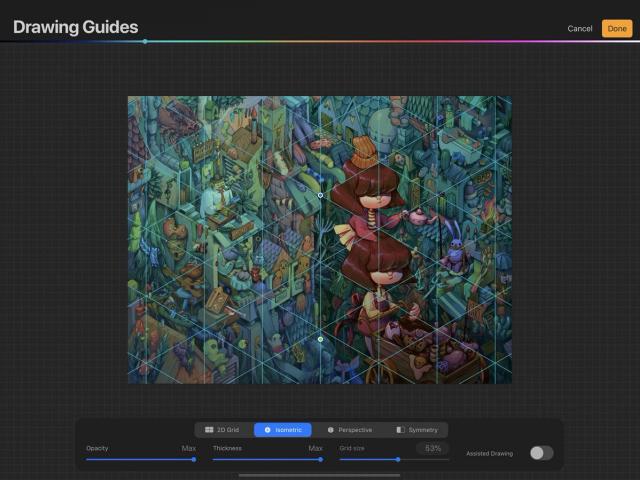Viewport: 640px width, 480px height.
Task: Switch to the Perspective guide tab
Action: click(350, 430)
